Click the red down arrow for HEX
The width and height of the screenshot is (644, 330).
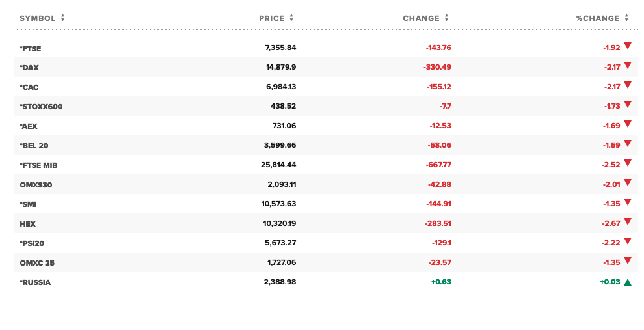tap(628, 222)
